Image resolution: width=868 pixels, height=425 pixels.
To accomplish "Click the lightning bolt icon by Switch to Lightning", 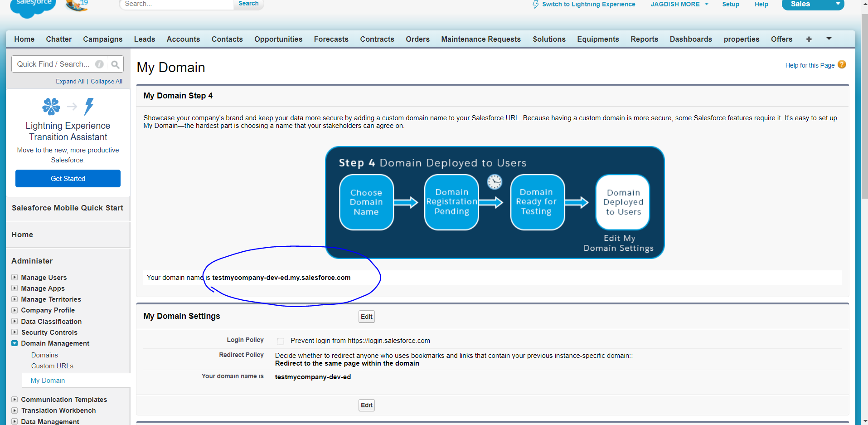I will point(536,5).
